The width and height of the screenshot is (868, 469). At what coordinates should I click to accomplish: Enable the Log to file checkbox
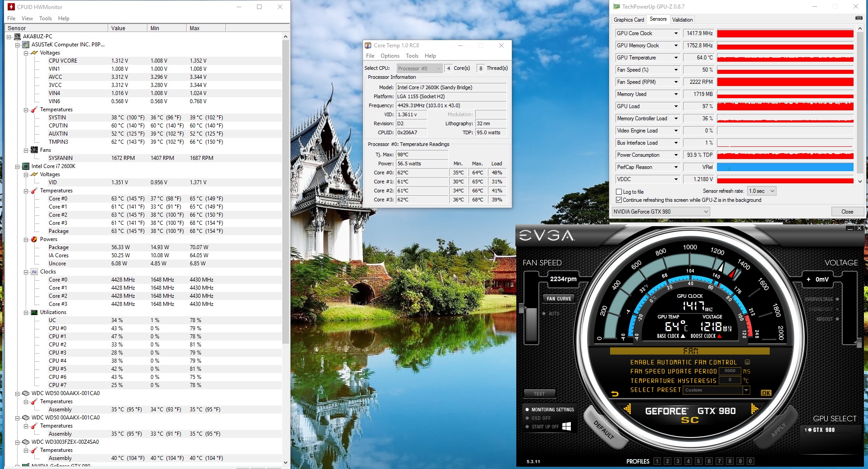pyautogui.click(x=619, y=192)
